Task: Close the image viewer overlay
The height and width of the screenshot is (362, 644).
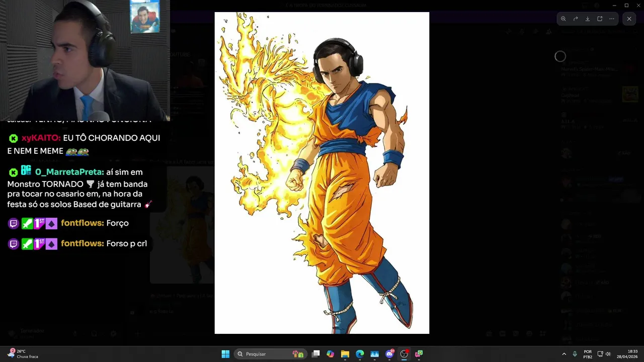Action: (x=629, y=19)
